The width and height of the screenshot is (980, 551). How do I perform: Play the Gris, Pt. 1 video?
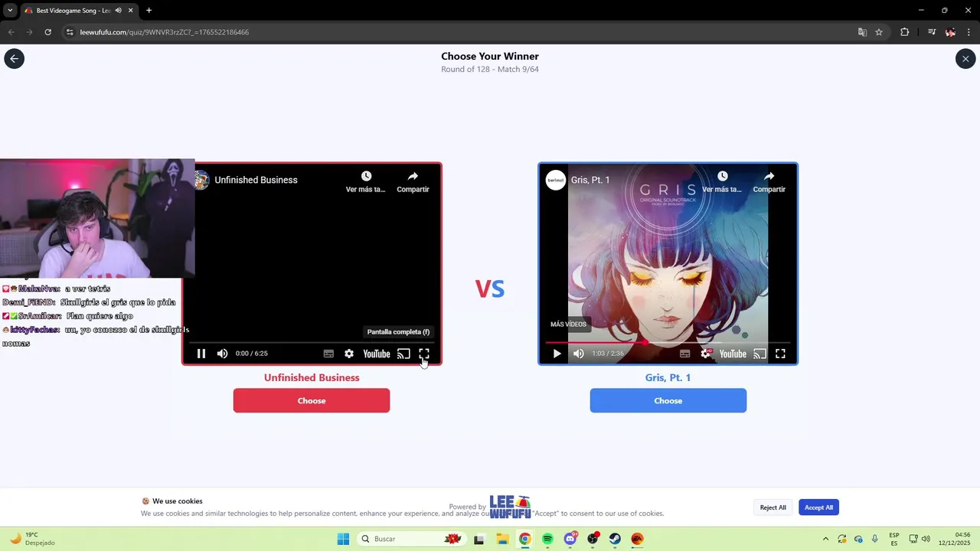coord(557,354)
